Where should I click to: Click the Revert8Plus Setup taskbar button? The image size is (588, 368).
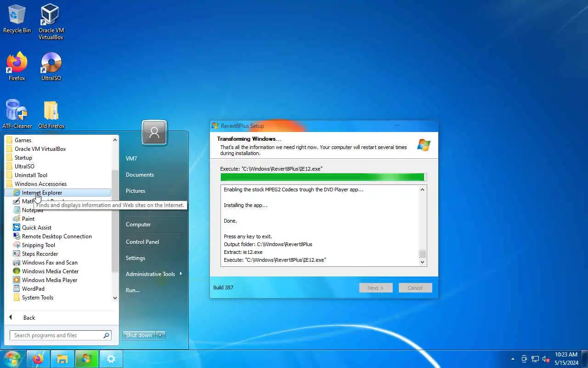point(86,359)
